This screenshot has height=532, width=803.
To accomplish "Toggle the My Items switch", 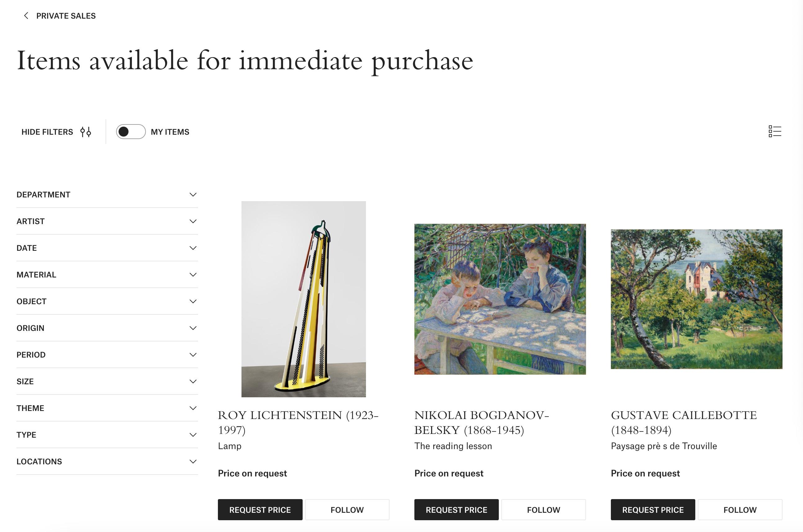I will 131,132.
